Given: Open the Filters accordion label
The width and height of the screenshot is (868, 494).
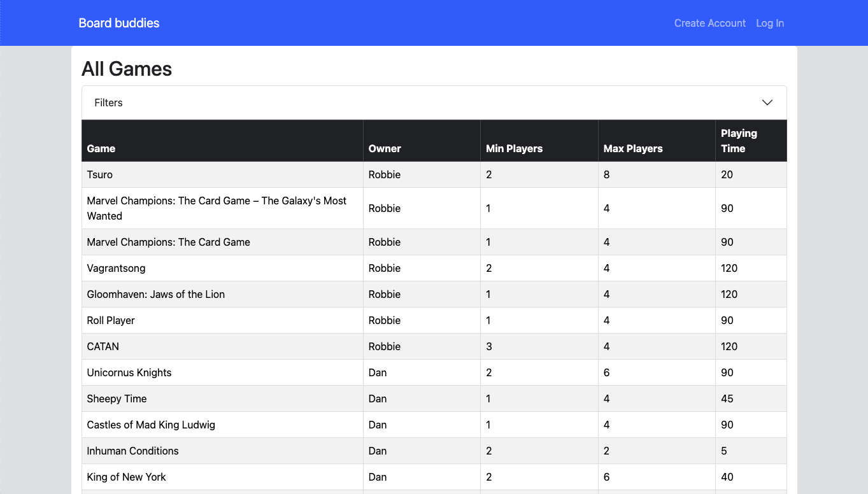Looking at the screenshot, I should point(108,102).
